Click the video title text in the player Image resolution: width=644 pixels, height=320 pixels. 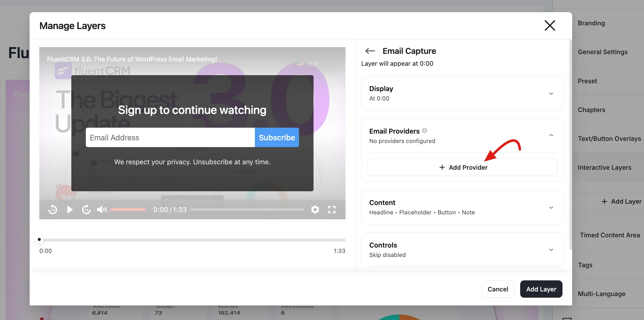[132, 59]
